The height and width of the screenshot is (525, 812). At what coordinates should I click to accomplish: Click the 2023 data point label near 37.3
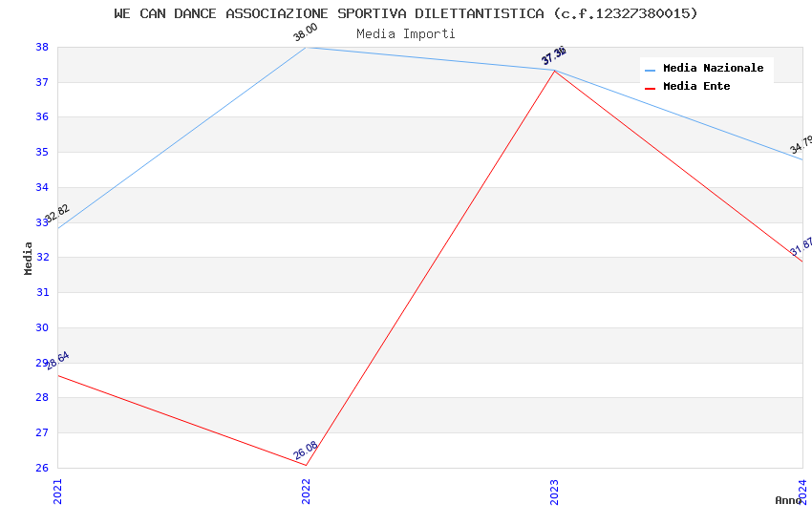click(553, 56)
